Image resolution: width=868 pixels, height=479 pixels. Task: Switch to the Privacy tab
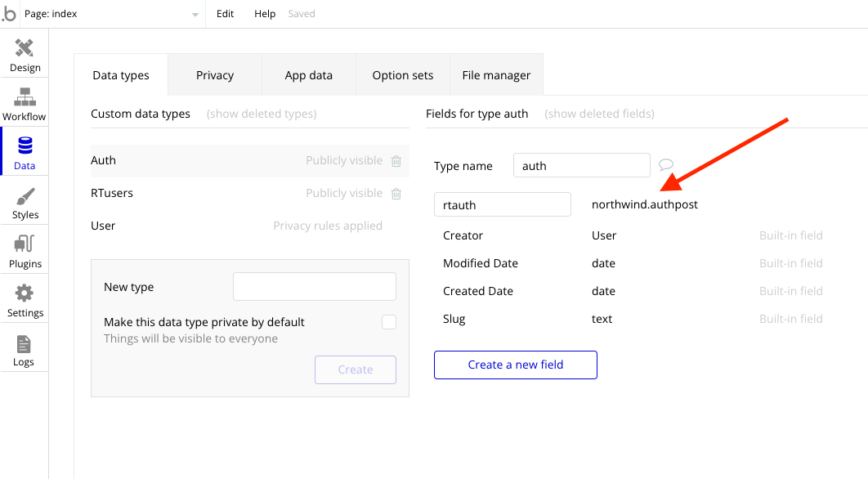(x=215, y=75)
